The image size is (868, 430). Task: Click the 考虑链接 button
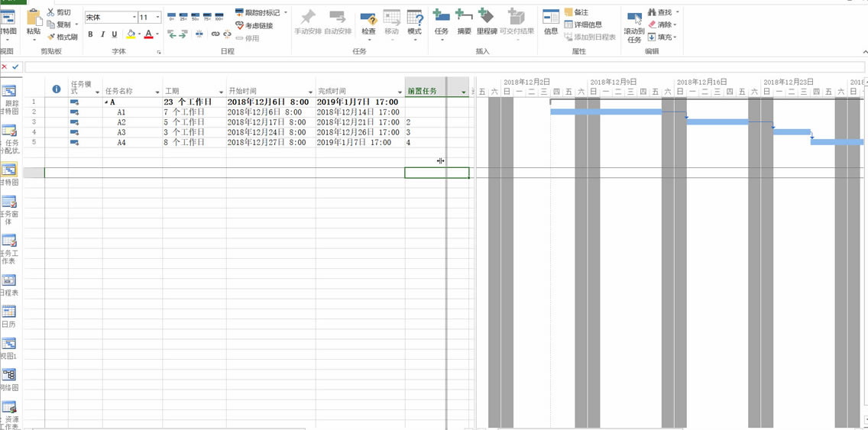(x=254, y=25)
